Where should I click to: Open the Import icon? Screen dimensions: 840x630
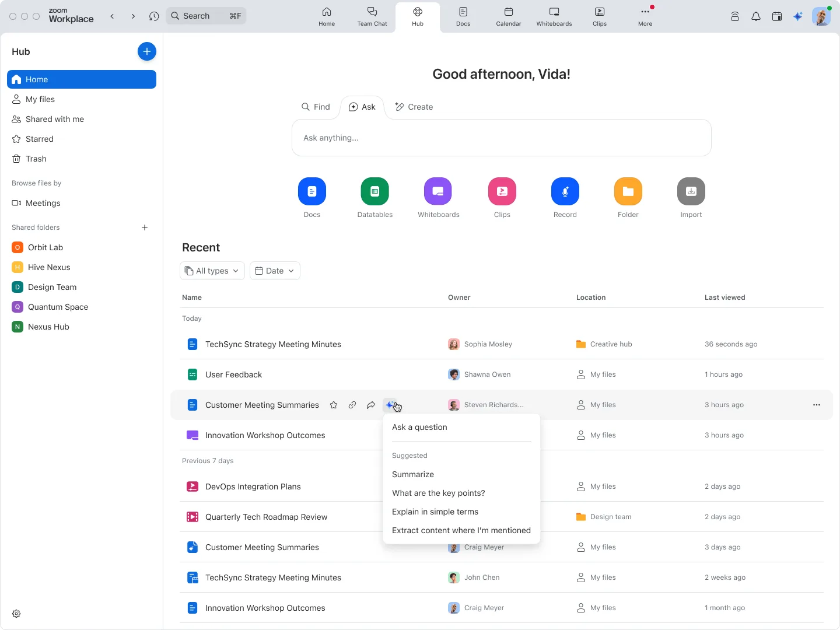691,191
